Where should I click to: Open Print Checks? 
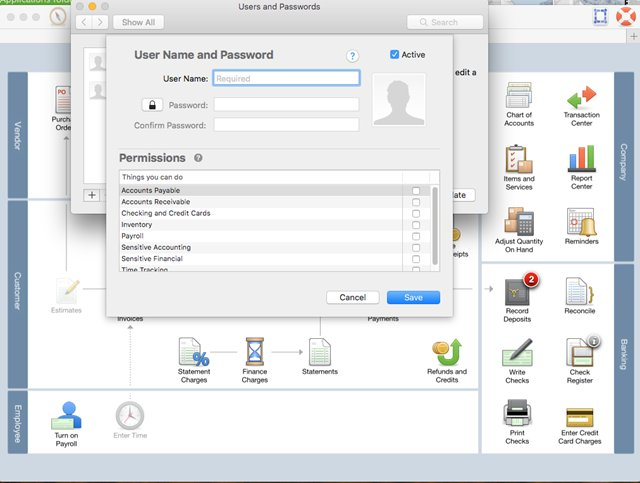click(517, 422)
